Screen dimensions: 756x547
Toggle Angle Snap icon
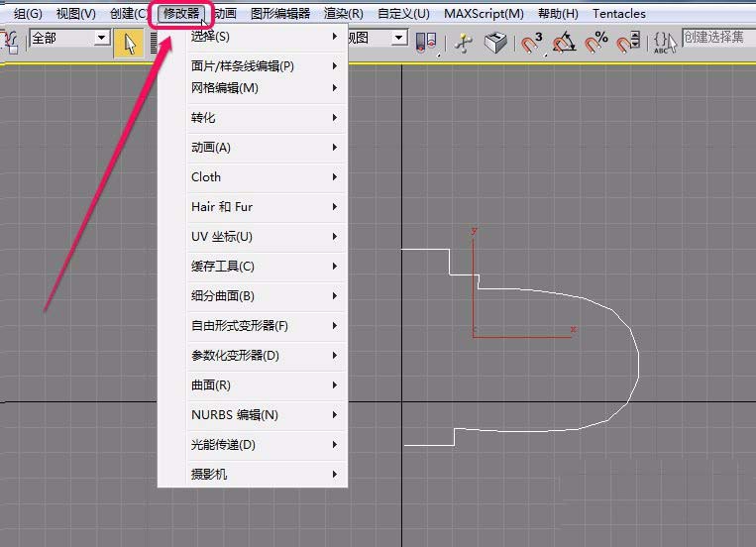(564, 43)
